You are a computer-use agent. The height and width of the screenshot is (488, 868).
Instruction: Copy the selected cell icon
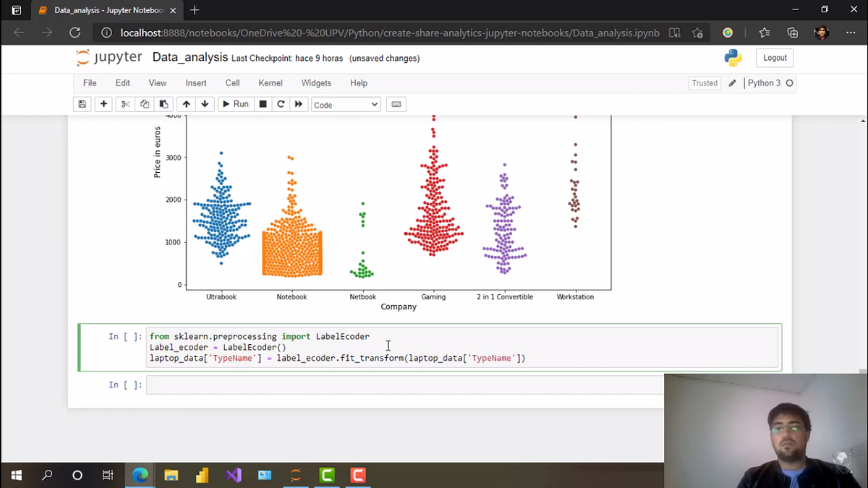click(x=144, y=104)
